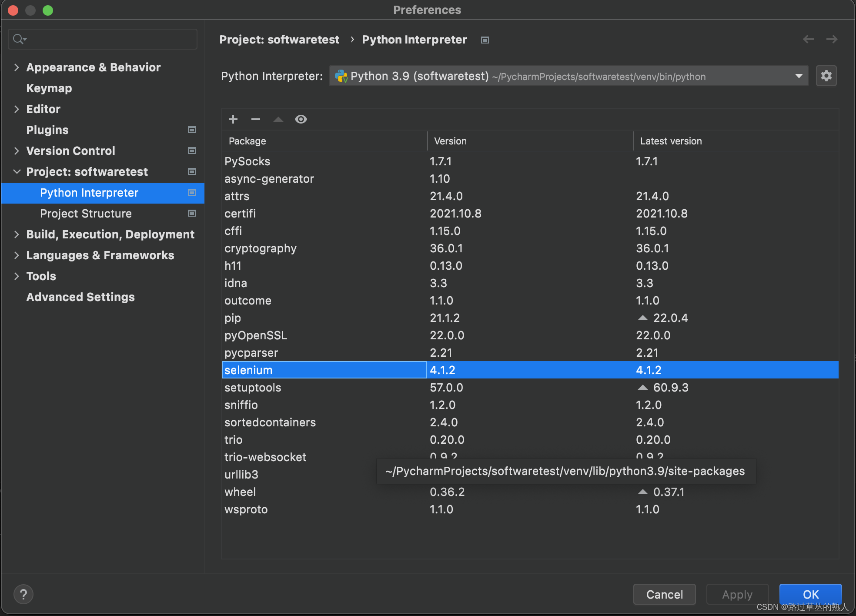Click the project-level icon next to Version Control
The height and width of the screenshot is (616, 856).
[191, 151]
